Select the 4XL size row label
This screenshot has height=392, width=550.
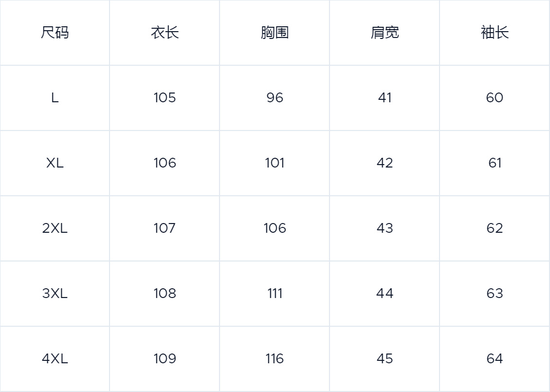click(x=55, y=359)
